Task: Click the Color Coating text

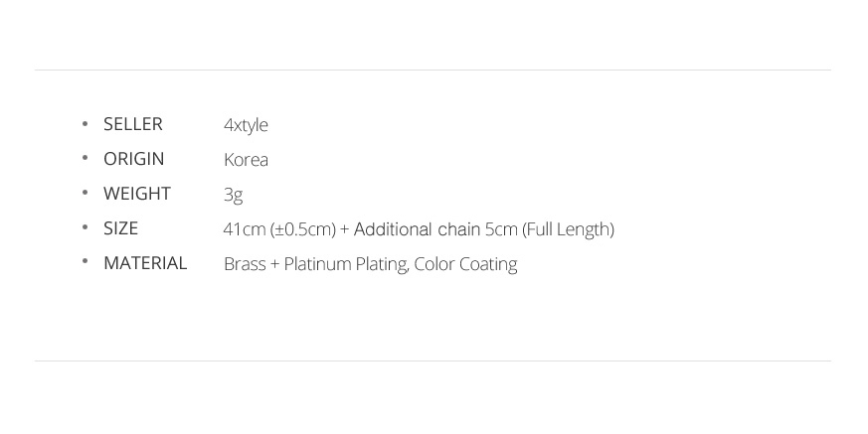Action: pyautogui.click(x=465, y=264)
